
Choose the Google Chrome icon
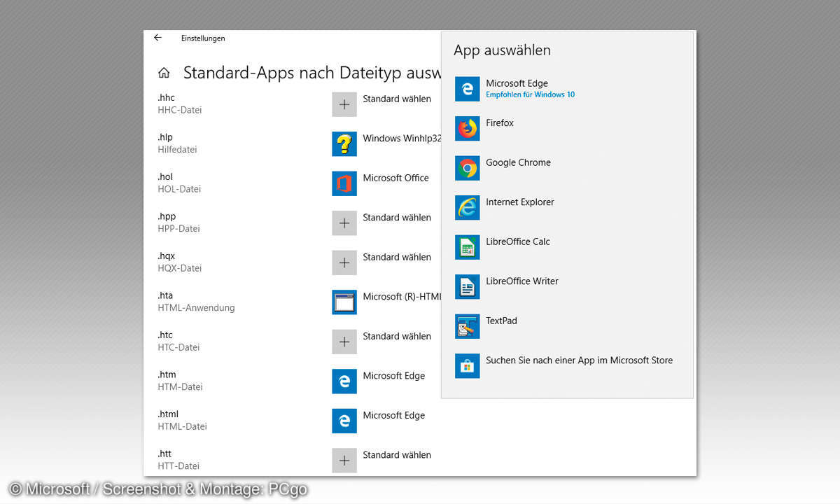pyautogui.click(x=468, y=168)
